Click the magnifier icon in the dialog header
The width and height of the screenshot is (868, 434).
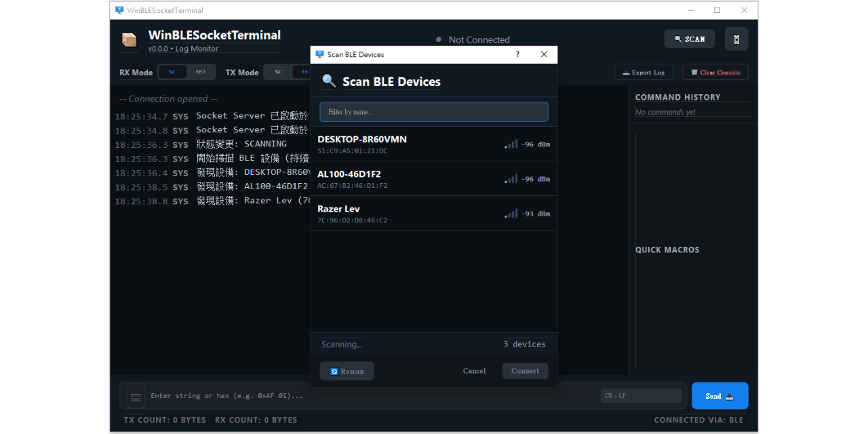coord(329,81)
